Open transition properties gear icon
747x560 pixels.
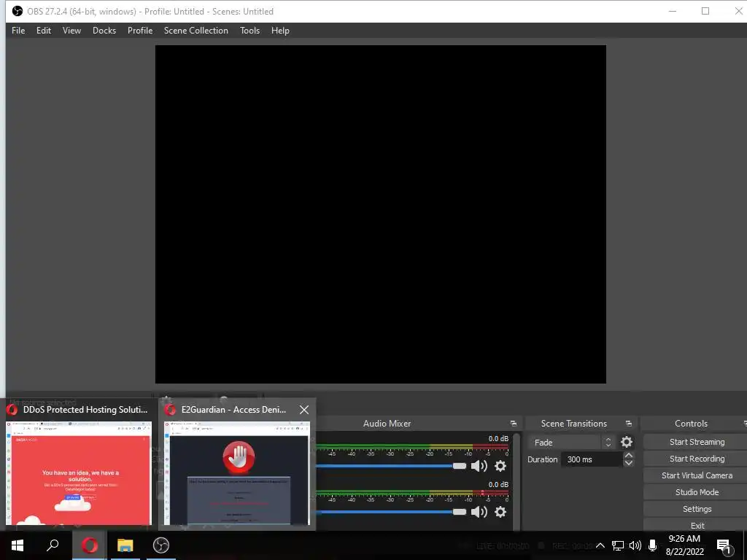click(627, 443)
